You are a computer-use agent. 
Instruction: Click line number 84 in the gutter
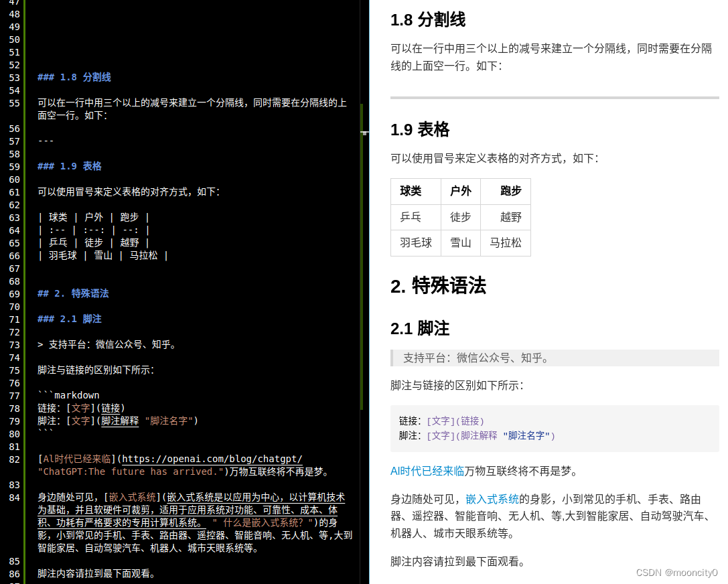click(14, 498)
